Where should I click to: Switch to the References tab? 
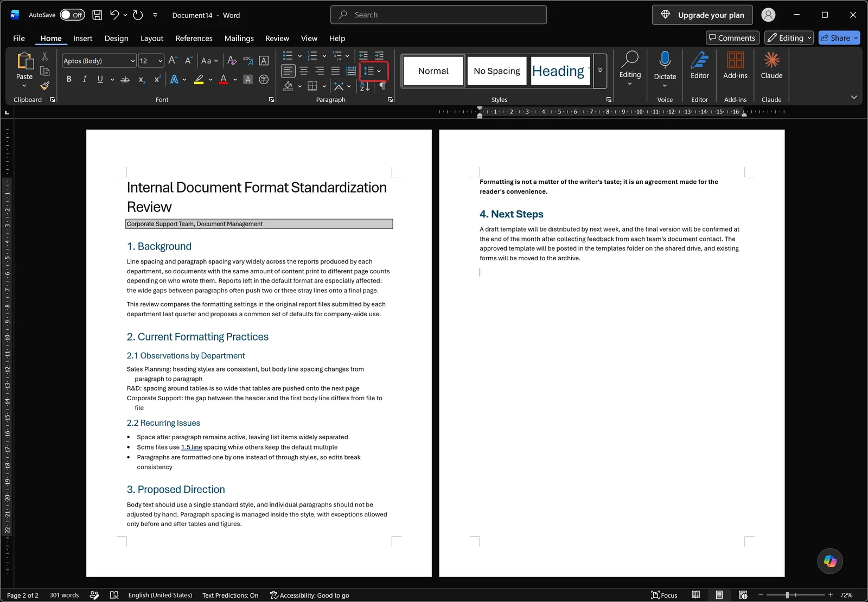194,39
